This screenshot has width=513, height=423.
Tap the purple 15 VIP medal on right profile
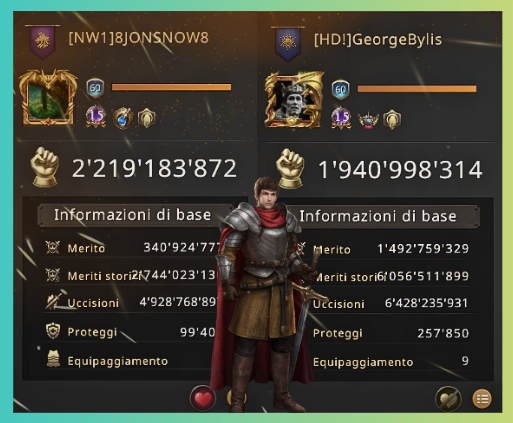pyautogui.click(x=341, y=118)
